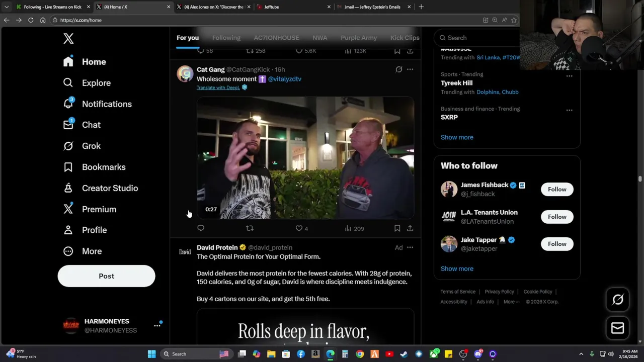Click browser home button
Viewport: 644px width, 362px height.
pos(43,20)
